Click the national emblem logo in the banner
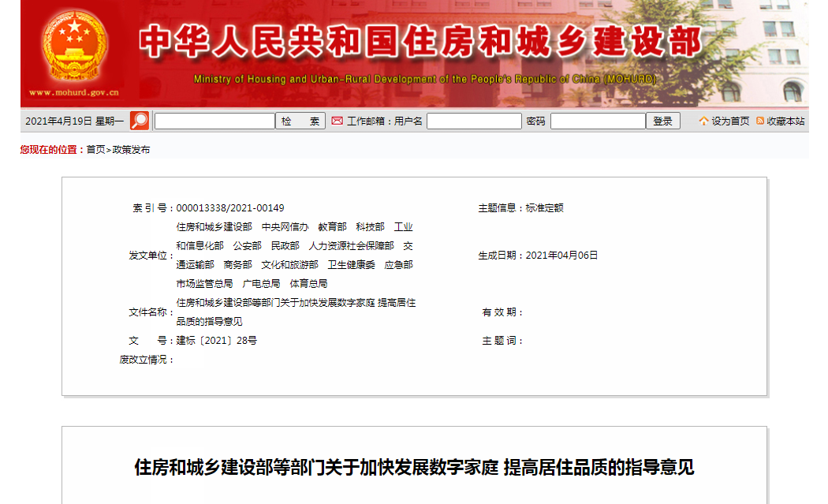The image size is (828, 504). tap(74, 46)
